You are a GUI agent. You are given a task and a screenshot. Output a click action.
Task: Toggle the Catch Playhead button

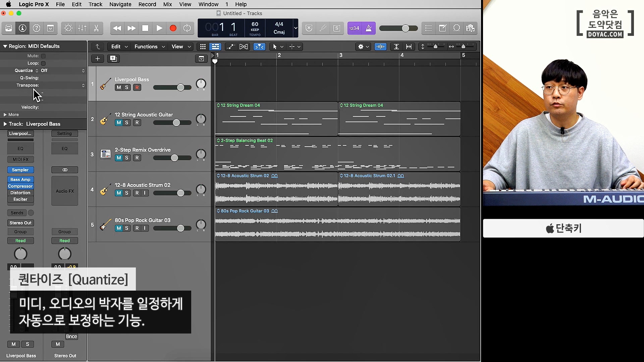point(259,47)
